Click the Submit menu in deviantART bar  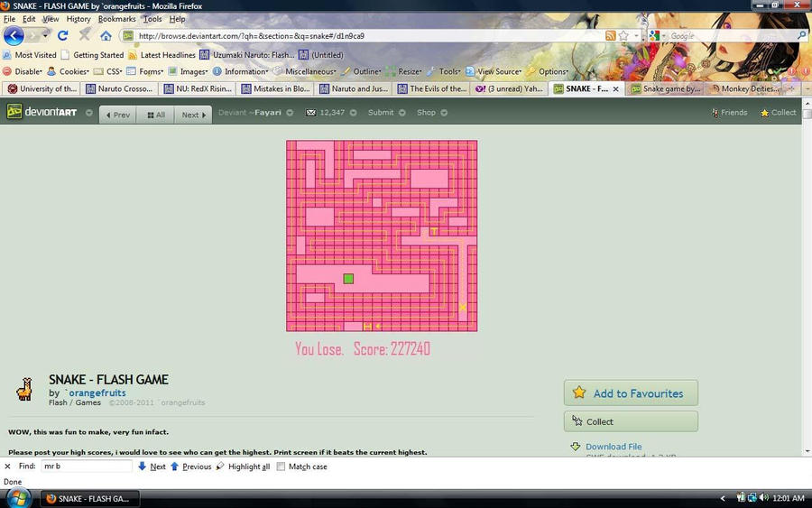click(386, 113)
